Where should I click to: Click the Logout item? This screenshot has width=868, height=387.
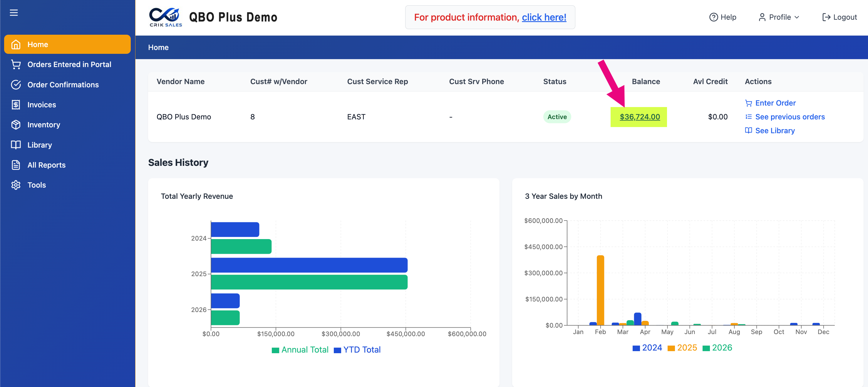[x=839, y=17]
